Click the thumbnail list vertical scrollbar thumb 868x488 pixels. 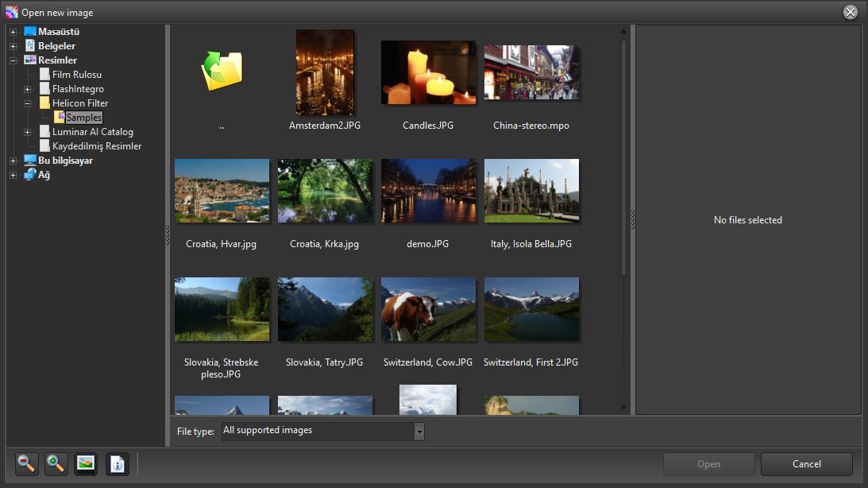pyautogui.click(x=624, y=157)
